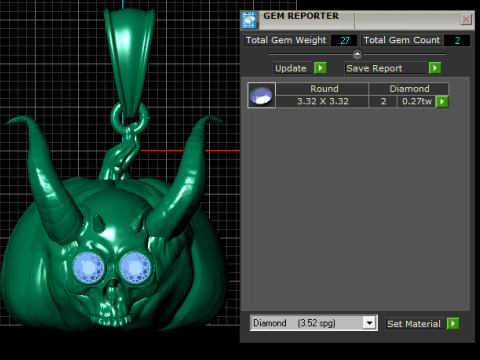Click the Set Material button
Viewport: 480px width, 360px height.
click(414, 324)
